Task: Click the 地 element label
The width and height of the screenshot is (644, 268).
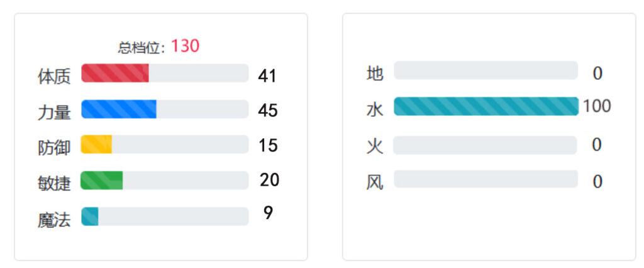Action: point(375,74)
